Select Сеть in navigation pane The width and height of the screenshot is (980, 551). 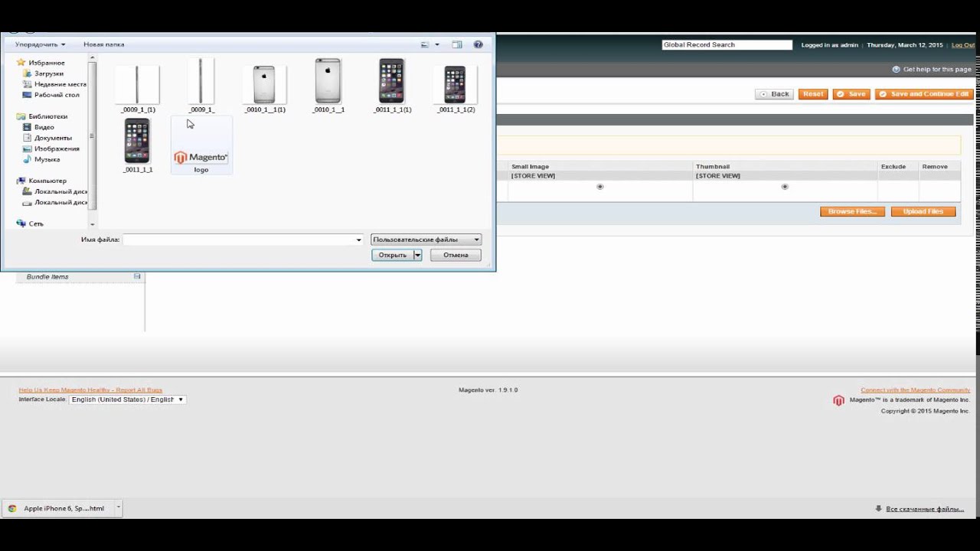36,223
